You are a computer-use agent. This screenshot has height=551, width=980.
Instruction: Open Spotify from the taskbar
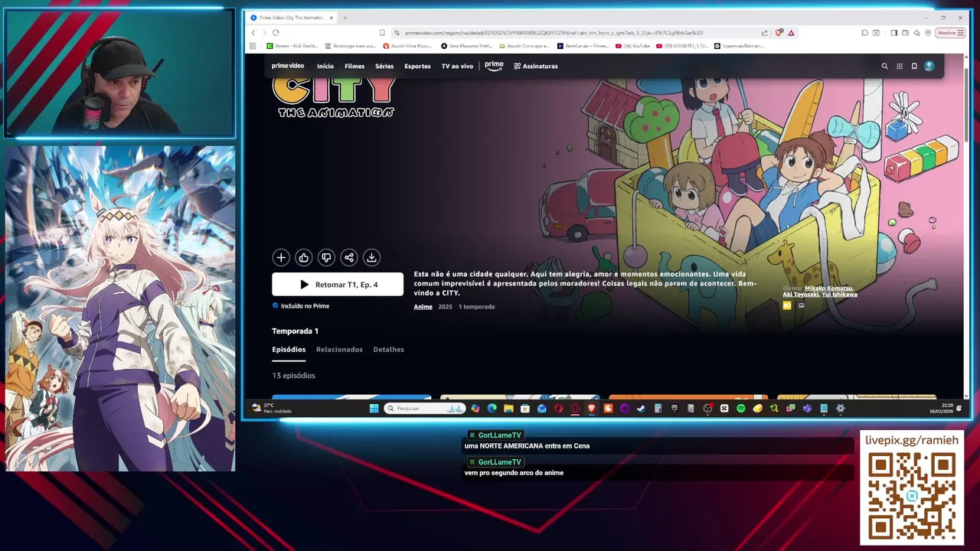pyautogui.click(x=740, y=409)
